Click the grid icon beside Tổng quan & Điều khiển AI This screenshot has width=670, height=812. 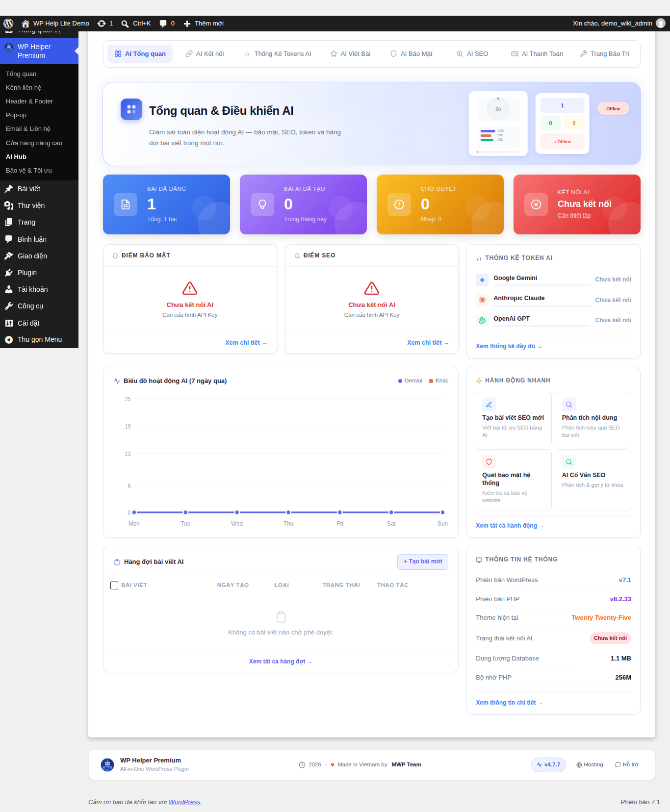[x=131, y=109]
